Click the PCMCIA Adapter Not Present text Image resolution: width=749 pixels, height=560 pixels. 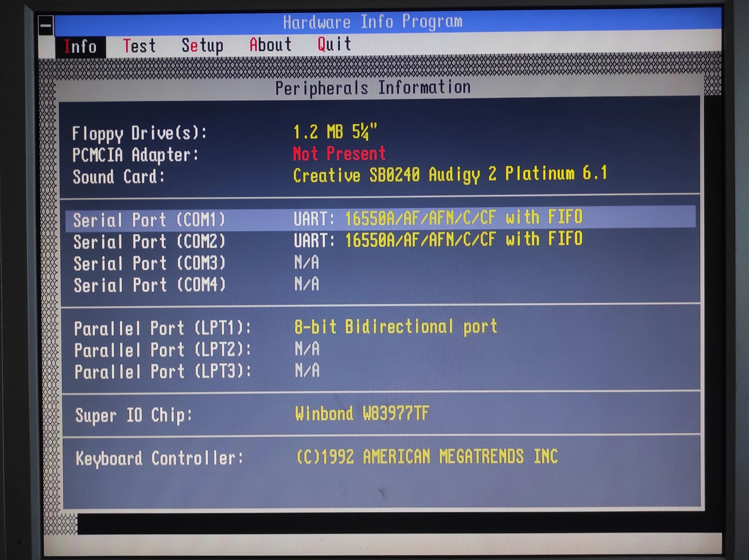coord(339,153)
